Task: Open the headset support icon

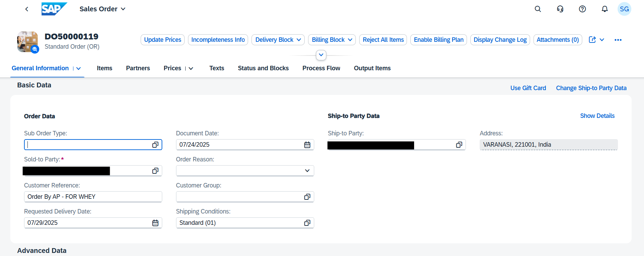Action: coord(560,9)
